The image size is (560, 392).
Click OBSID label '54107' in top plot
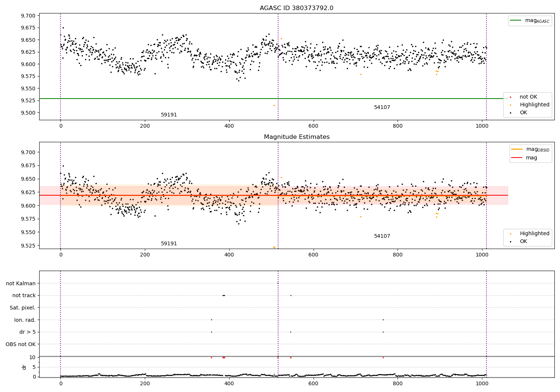tap(382, 108)
